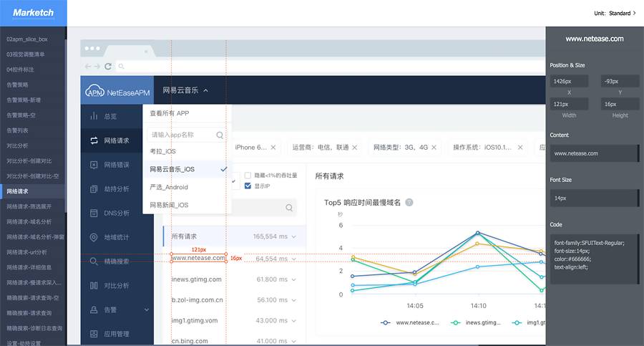Click the 网络错误 icon in nav
The image size is (644, 346).
pyautogui.click(x=94, y=165)
